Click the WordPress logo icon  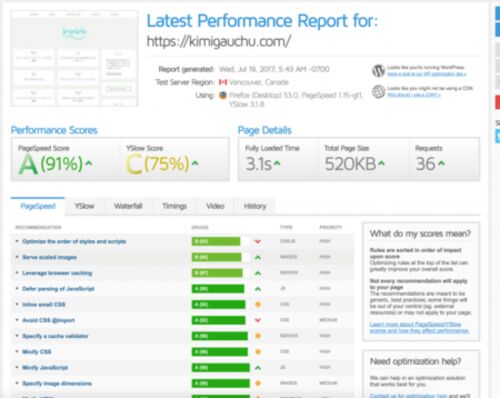tap(378, 71)
